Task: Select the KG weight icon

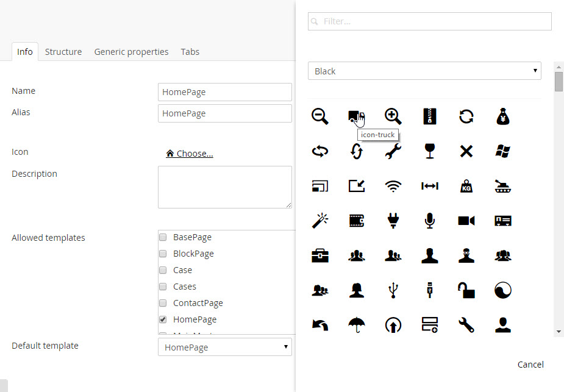Action: (x=466, y=186)
